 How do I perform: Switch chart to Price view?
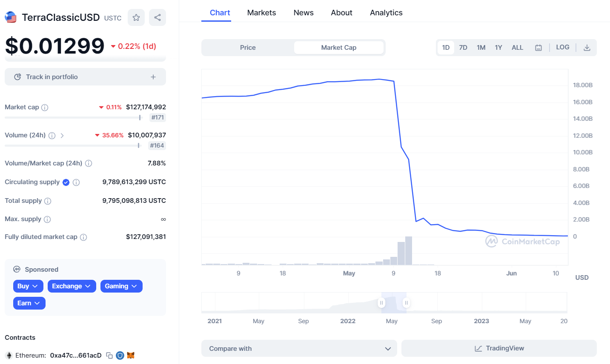[x=248, y=48]
